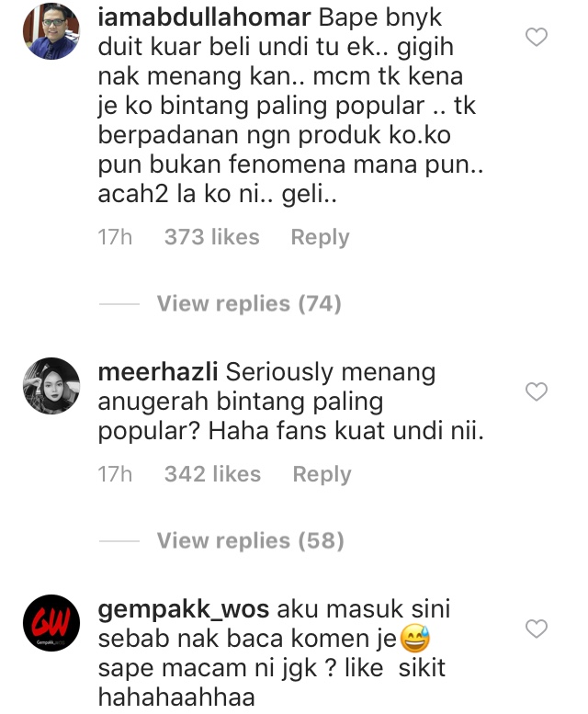Open the iamabdullahomar username link
The image size is (588, 714).
(x=204, y=17)
